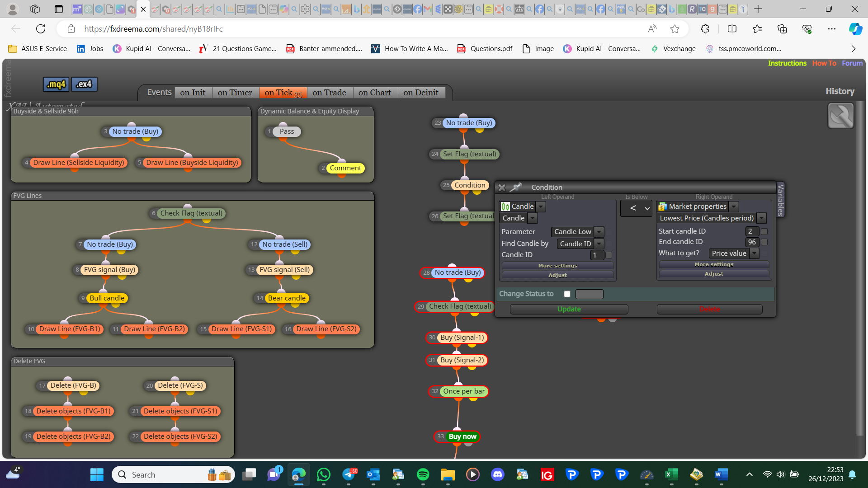Screen dimensions: 868x488
Task: Open the Variables side tab
Action: click(x=780, y=199)
